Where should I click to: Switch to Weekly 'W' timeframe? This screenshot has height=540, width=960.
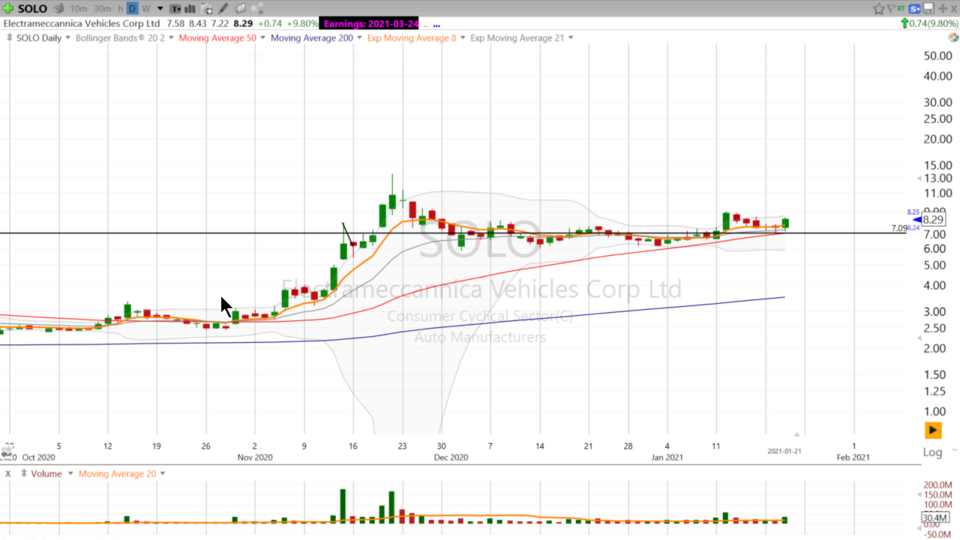tap(146, 9)
